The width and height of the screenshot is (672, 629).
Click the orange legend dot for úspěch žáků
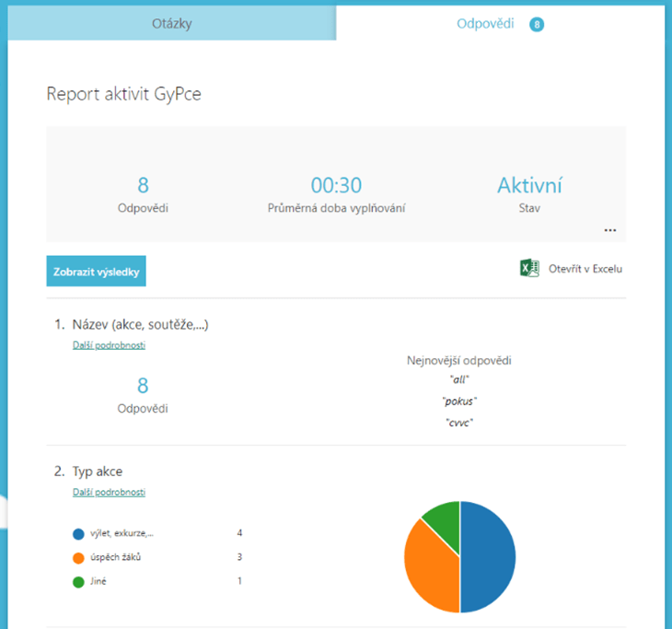click(77, 557)
